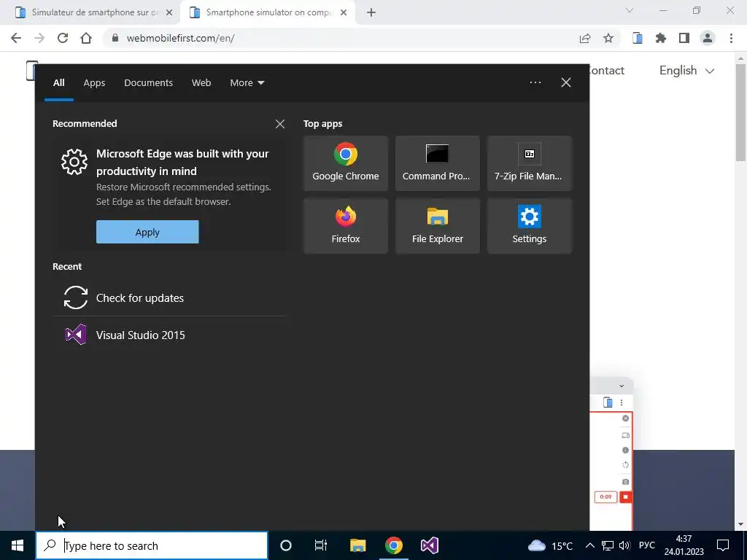The height and width of the screenshot is (560, 747).
Task: Open Chrome three-dot menu
Action: pos(731,38)
